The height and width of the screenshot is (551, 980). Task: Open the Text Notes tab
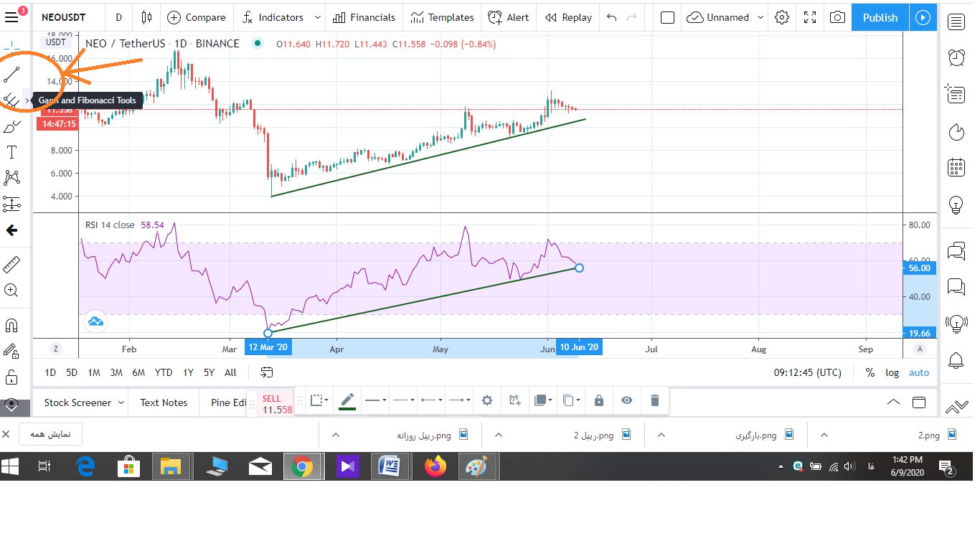pyautogui.click(x=164, y=402)
